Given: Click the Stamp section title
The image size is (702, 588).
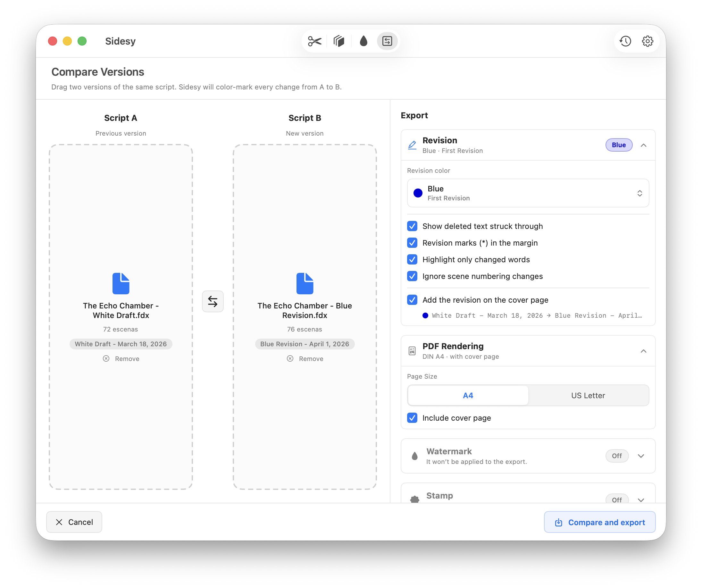Looking at the screenshot, I should point(439,496).
